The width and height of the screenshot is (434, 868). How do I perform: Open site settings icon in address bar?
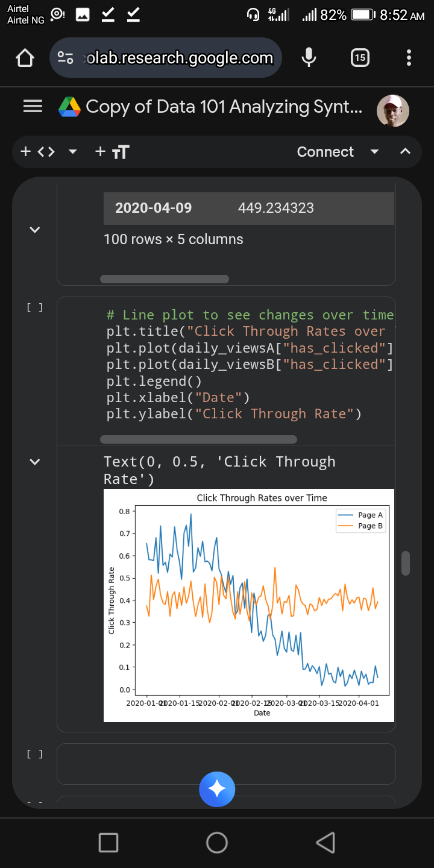click(65, 58)
